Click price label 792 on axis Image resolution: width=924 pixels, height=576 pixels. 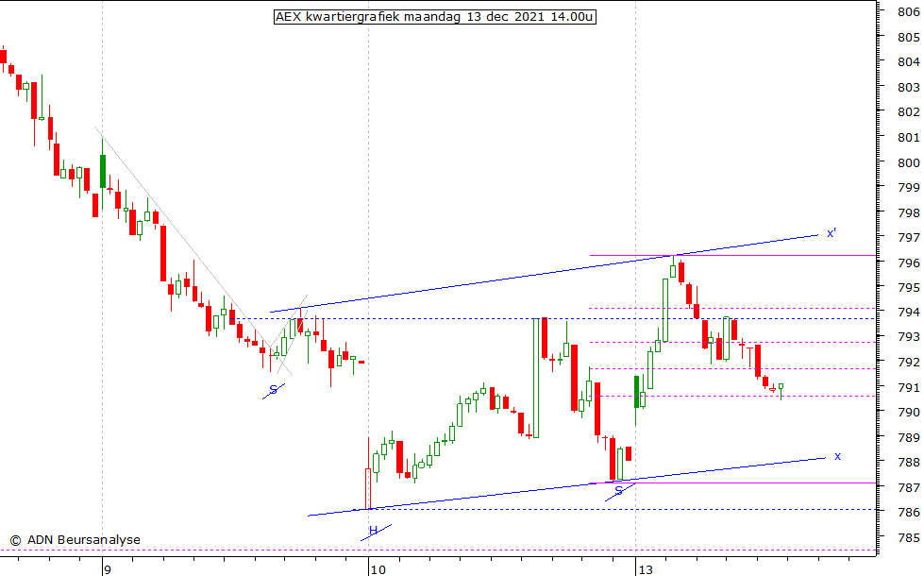[x=908, y=362]
